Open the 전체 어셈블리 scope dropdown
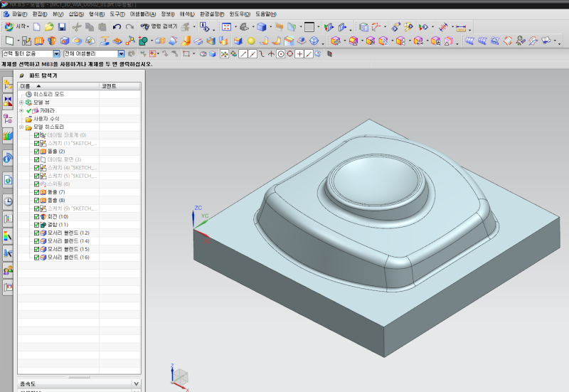 [121, 53]
